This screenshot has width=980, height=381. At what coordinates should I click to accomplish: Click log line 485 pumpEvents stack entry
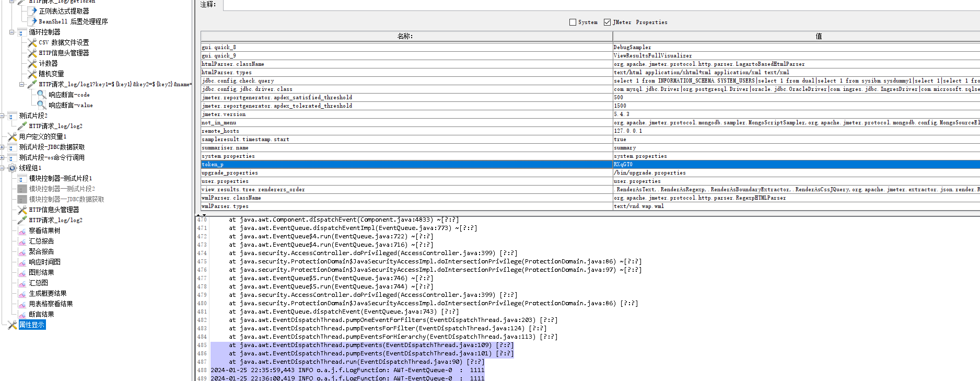(371, 345)
